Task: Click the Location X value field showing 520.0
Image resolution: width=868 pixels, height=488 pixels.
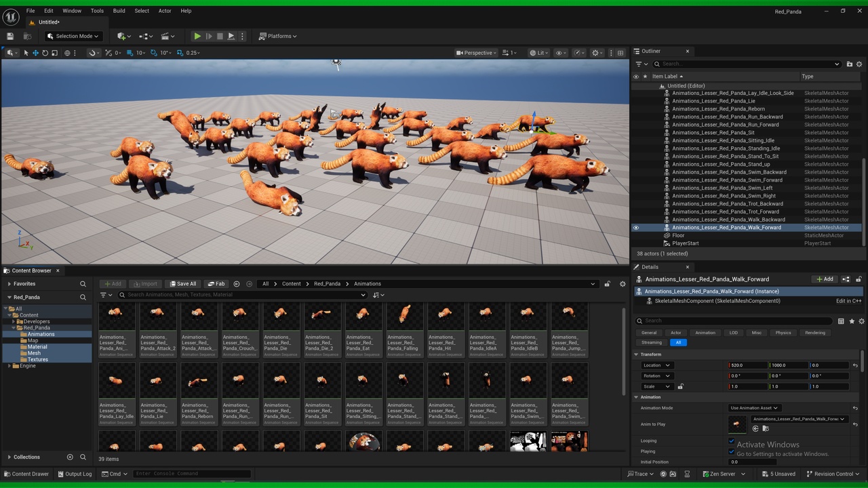Action: 748,365
